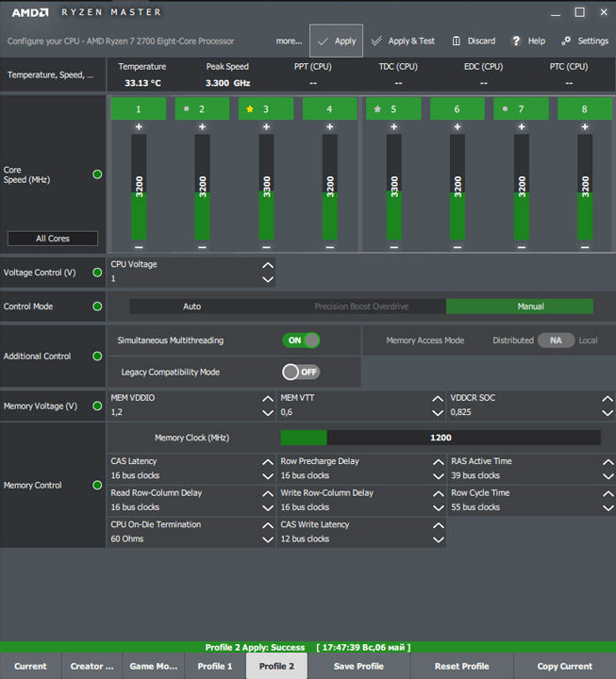Open Help via question mark icon
This screenshot has height=679, width=616.
(x=516, y=41)
